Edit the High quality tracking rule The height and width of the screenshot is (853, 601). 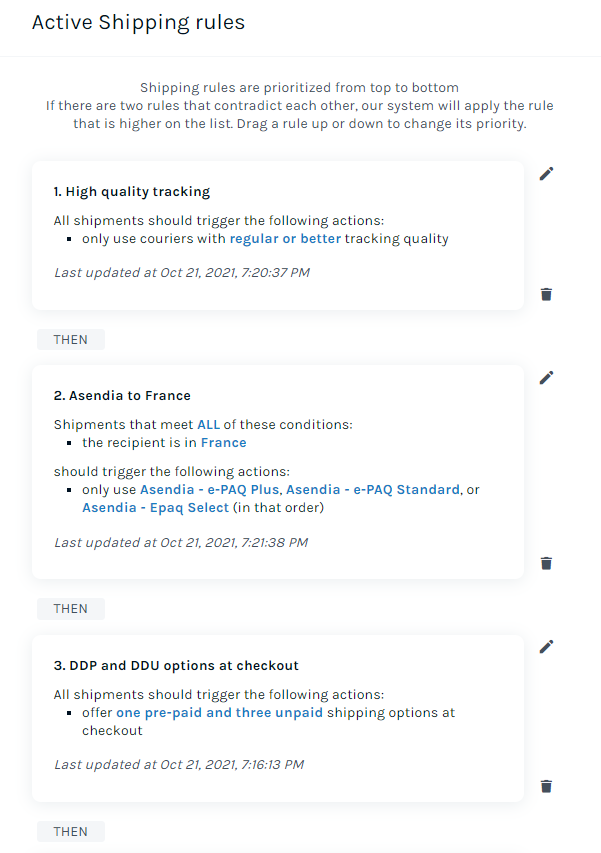pyautogui.click(x=546, y=174)
